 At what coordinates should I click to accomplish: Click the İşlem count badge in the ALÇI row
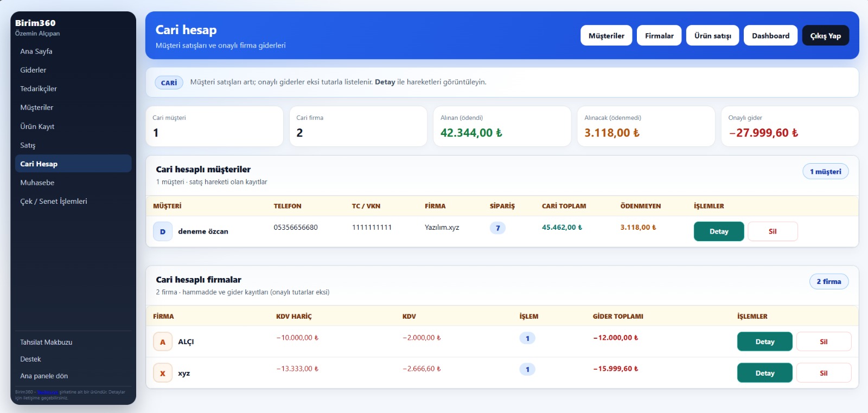527,338
